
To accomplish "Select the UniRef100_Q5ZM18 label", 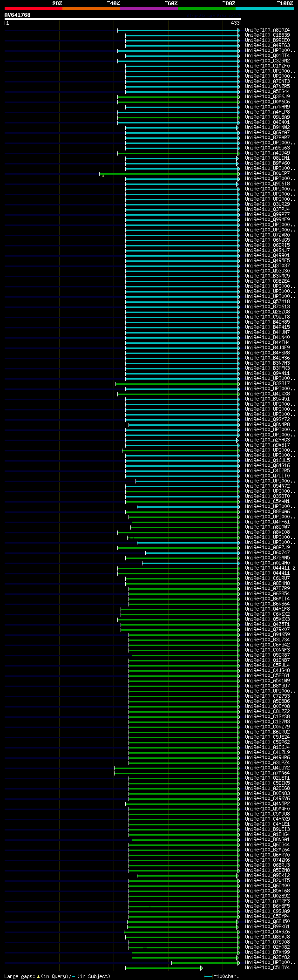I will coord(267,302).
